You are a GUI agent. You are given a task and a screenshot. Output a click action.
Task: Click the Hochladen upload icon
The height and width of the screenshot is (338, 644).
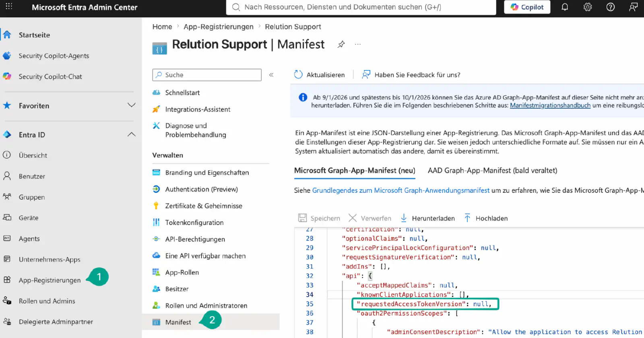click(467, 218)
